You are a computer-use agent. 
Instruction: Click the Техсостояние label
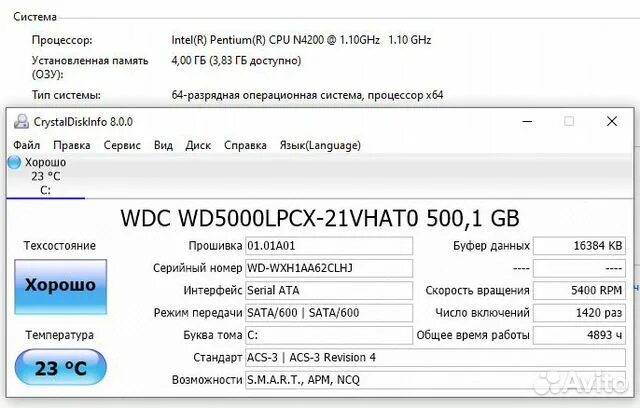(60, 246)
